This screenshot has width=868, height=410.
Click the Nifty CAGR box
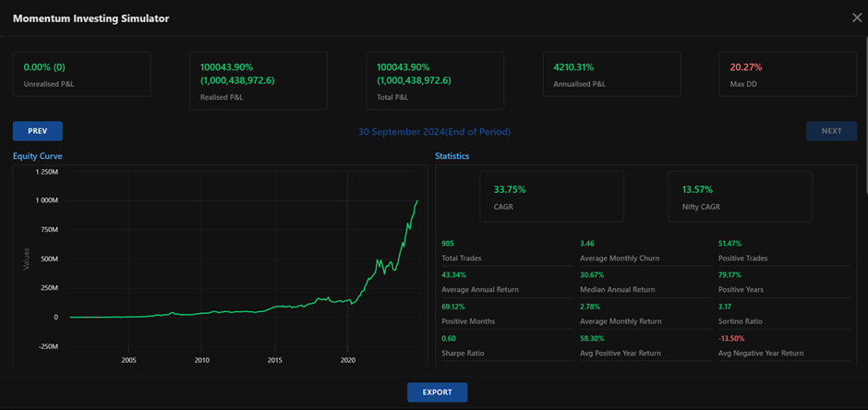point(741,197)
